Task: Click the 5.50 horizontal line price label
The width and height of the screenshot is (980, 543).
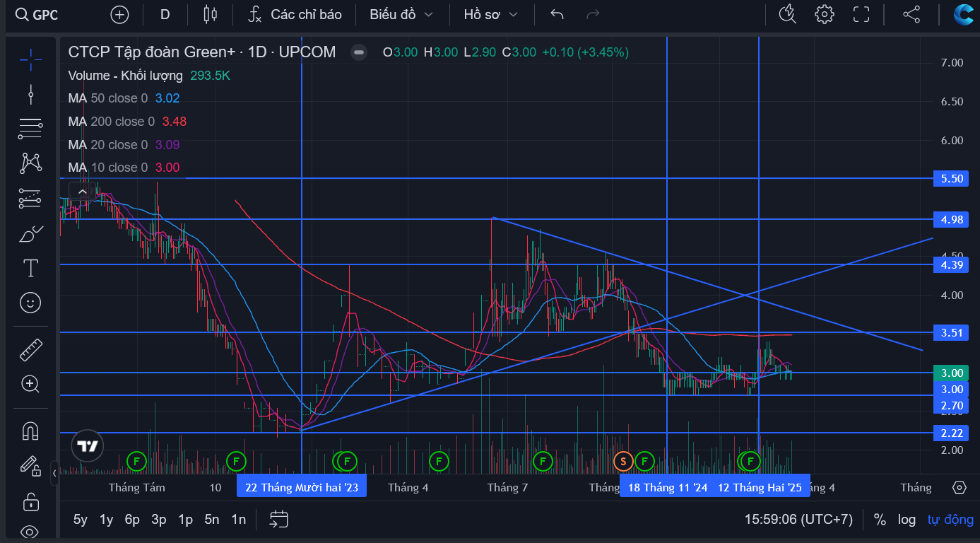Action: [x=951, y=179]
